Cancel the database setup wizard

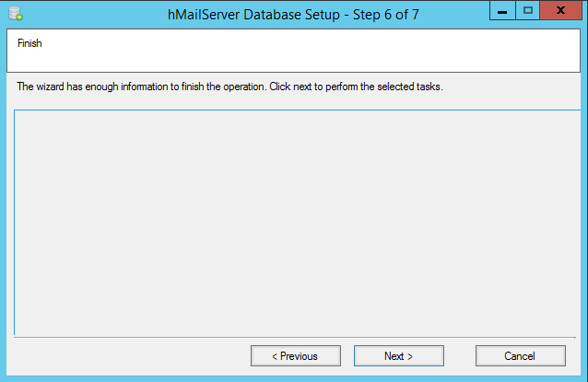coord(520,356)
